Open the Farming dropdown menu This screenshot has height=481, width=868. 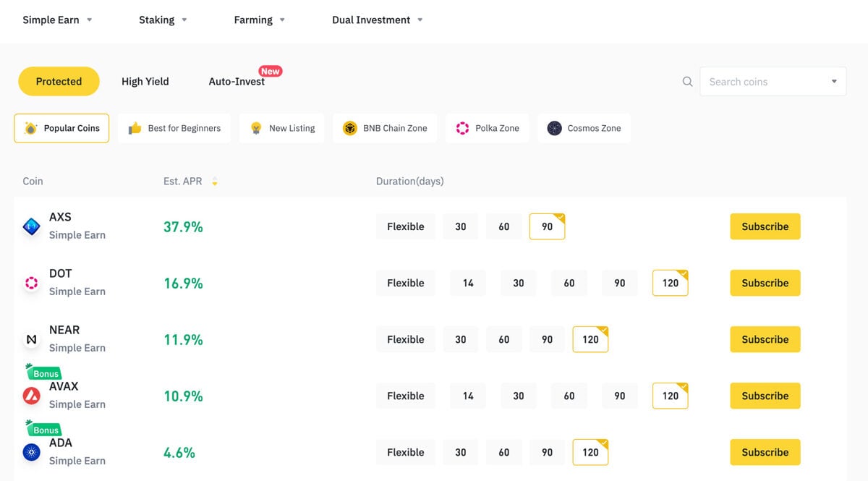[x=259, y=20]
